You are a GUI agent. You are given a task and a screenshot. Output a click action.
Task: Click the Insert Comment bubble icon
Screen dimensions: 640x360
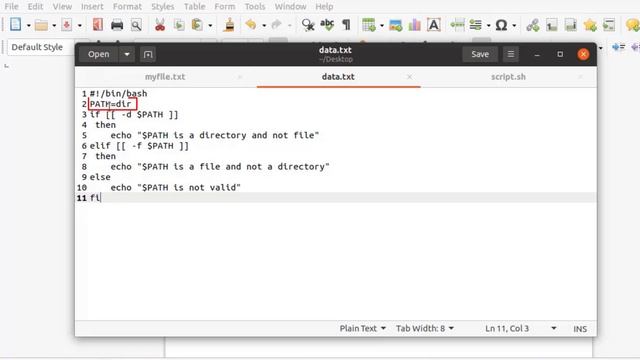pyautogui.click(x=632, y=25)
